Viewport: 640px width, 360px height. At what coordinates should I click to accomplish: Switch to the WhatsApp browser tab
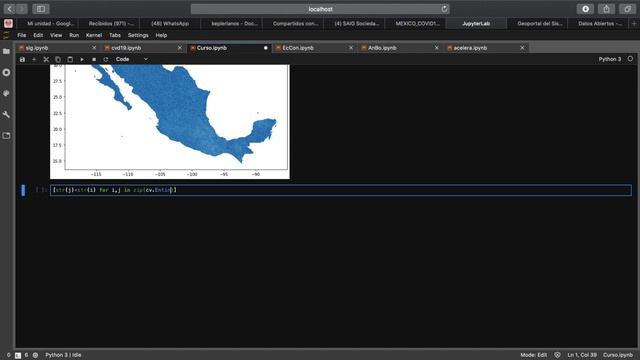(x=170, y=24)
